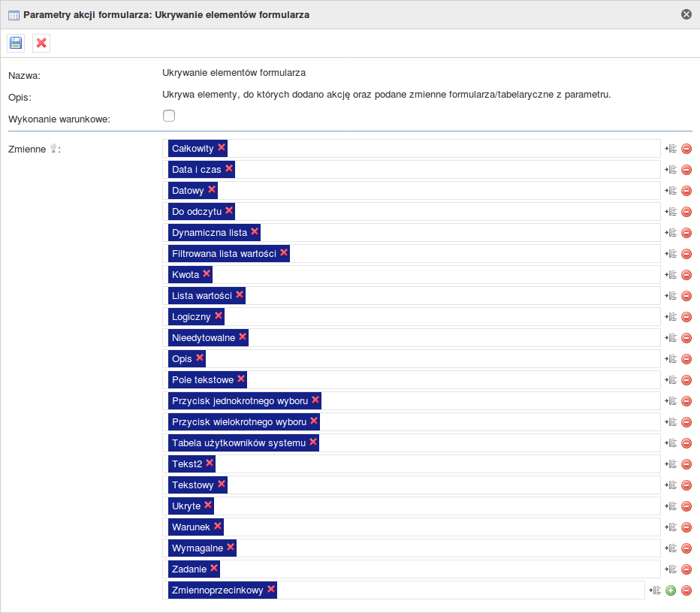Close the dialog window
This screenshot has width=700, height=613.
coord(686,14)
